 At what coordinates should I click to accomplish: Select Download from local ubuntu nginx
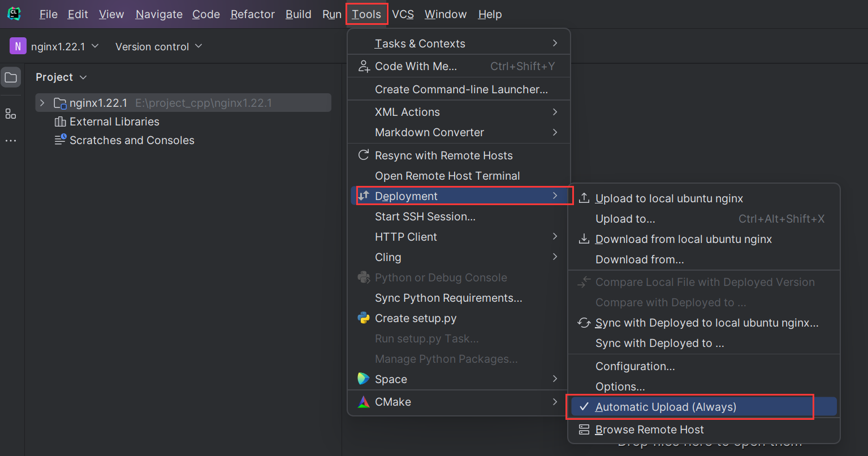coord(703,239)
